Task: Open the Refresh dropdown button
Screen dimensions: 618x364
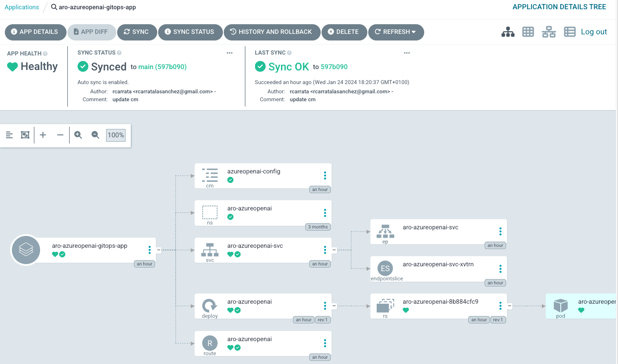Action: pos(396,32)
